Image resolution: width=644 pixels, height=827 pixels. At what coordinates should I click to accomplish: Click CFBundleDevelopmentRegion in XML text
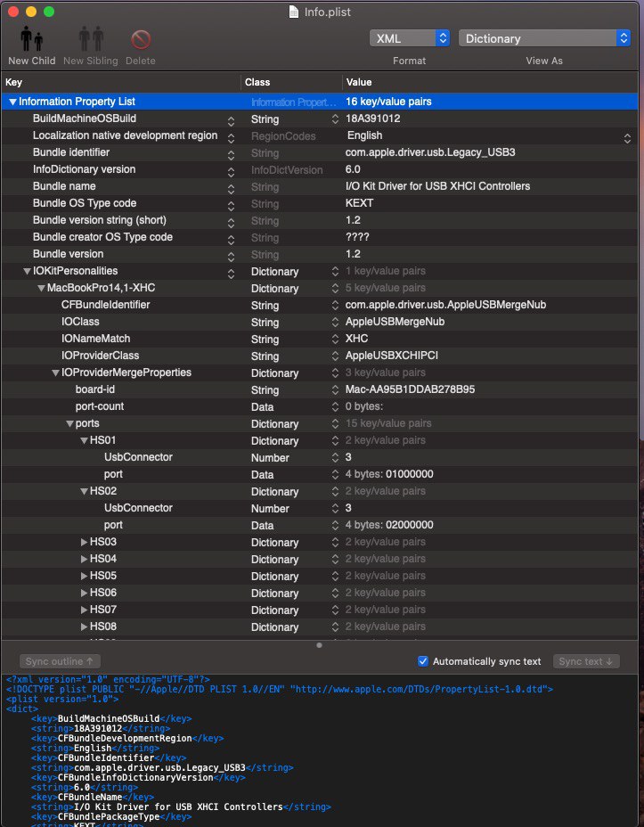(x=125, y=739)
